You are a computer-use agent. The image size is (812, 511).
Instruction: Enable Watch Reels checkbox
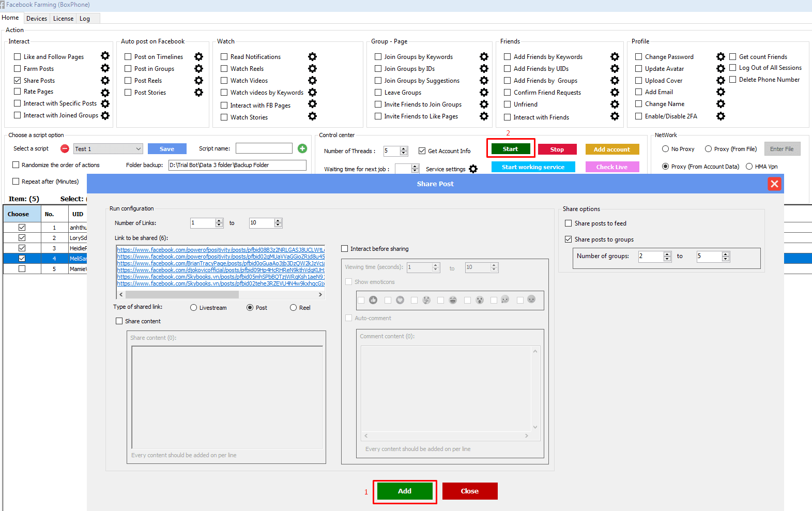coord(224,68)
